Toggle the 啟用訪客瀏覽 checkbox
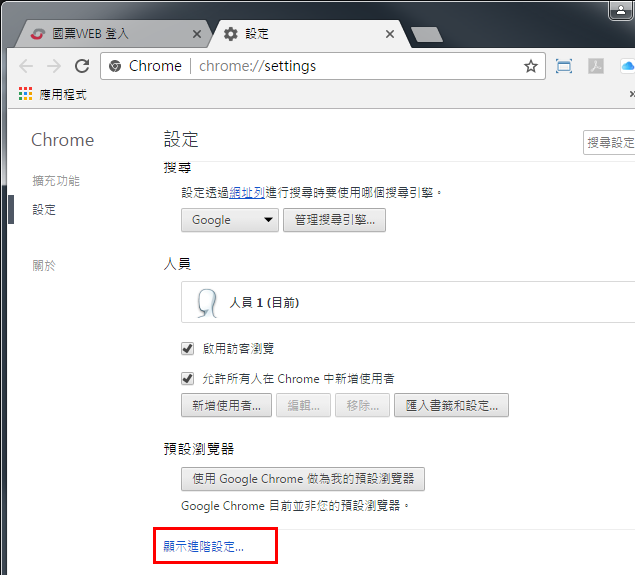This screenshot has width=635, height=575. (187, 348)
